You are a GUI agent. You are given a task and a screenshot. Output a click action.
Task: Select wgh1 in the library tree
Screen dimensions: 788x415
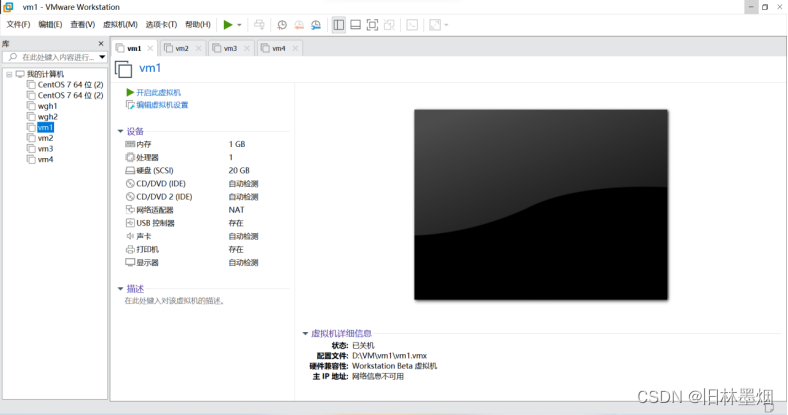point(47,106)
